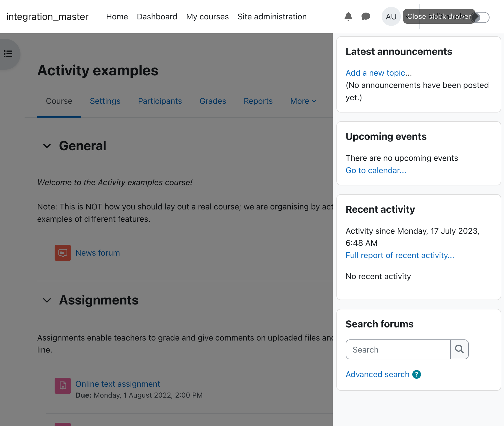The width and height of the screenshot is (504, 426).
Task: Open the messaging chat bubble icon
Action: 366,17
